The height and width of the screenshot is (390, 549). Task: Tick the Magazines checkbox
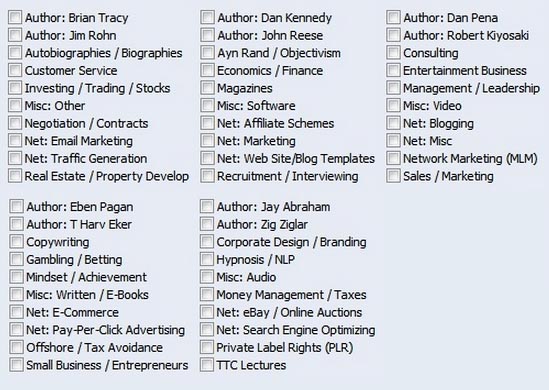pos(207,88)
